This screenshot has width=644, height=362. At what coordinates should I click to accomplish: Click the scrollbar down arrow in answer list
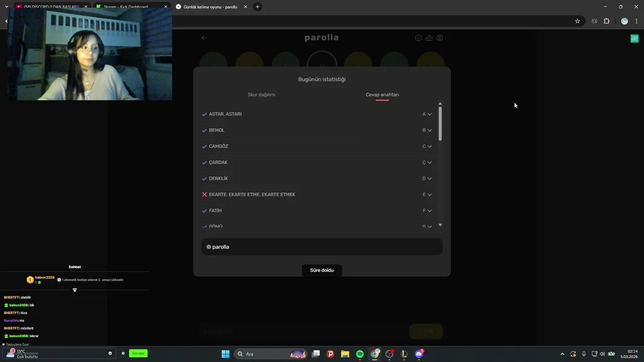pos(440,225)
